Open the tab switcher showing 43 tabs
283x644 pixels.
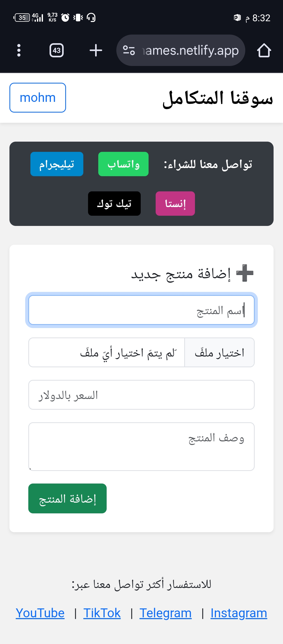(x=57, y=50)
